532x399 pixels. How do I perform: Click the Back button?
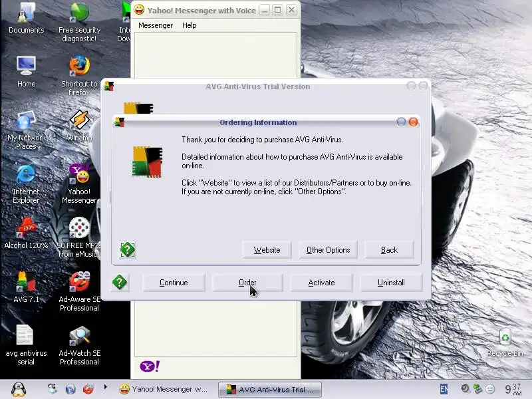click(389, 250)
